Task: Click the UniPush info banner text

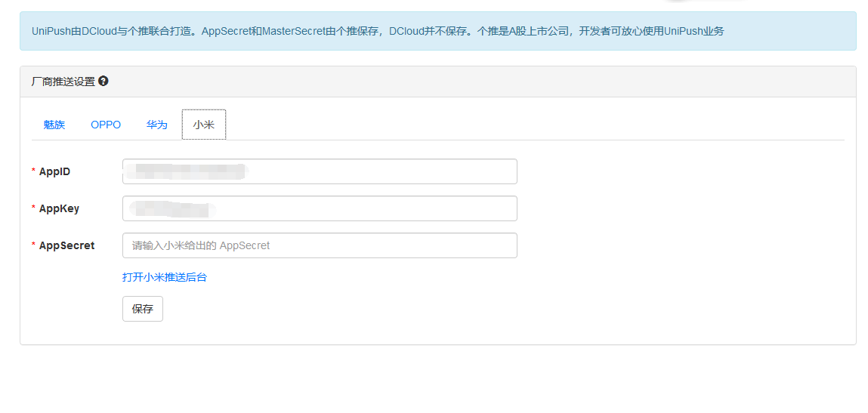Action: pyautogui.click(x=378, y=31)
